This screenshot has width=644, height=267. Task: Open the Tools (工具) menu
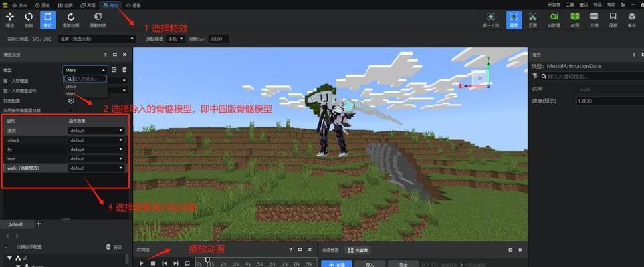click(570, 5)
